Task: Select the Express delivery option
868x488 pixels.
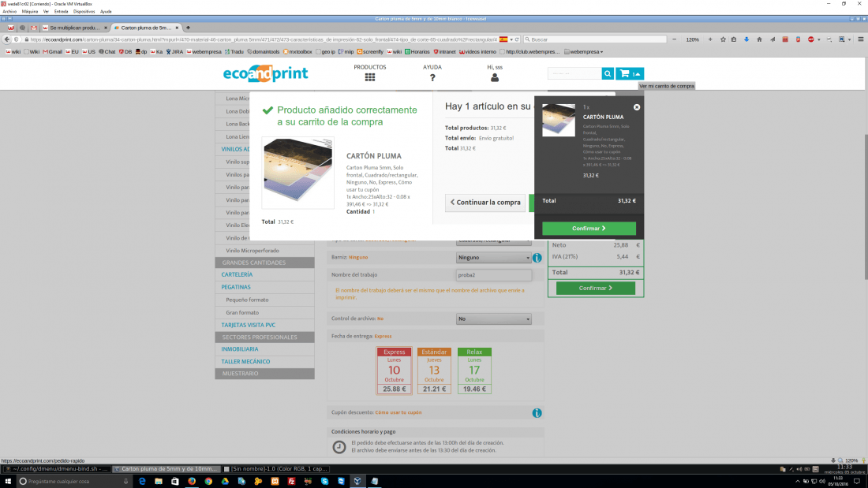Action: point(394,371)
